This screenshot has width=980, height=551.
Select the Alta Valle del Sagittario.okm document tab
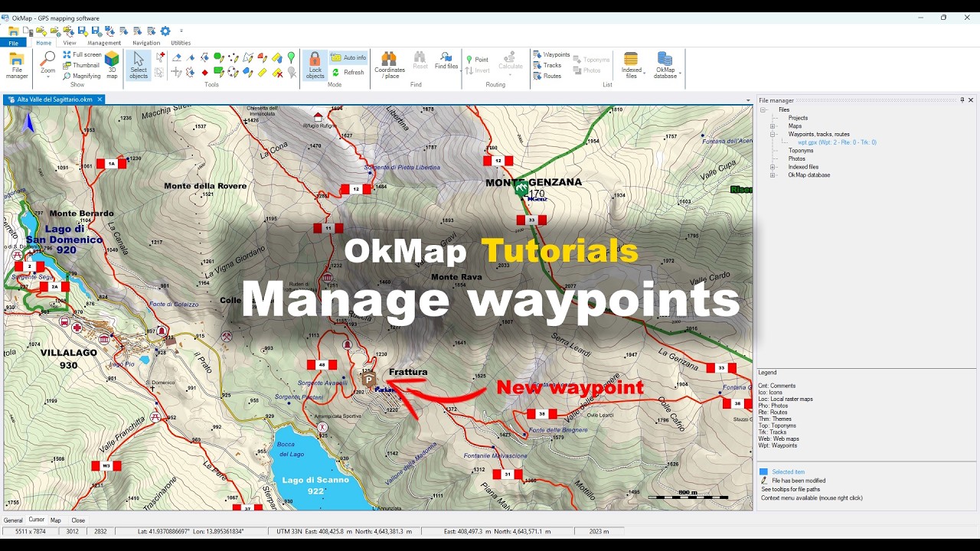tap(54, 99)
